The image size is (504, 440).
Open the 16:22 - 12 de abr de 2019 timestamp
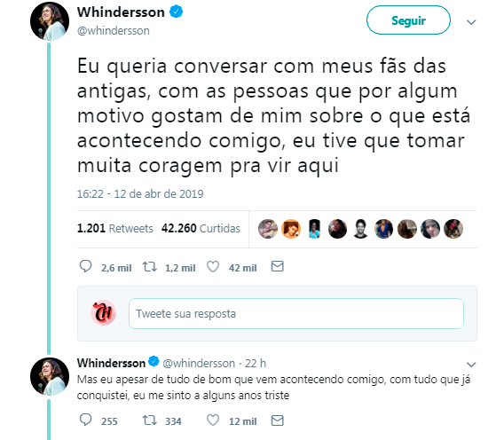point(140,194)
